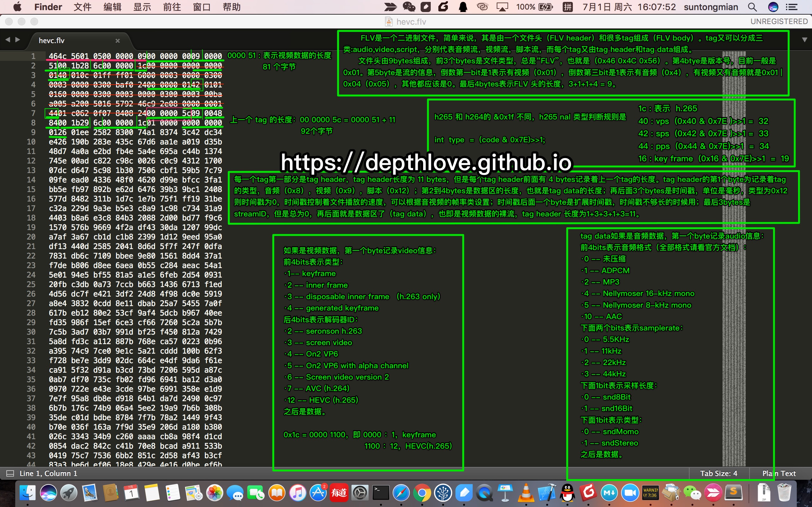The image size is (812, 507).
Task: Open the tab list dropdown arrow
Action: point(804,40)
